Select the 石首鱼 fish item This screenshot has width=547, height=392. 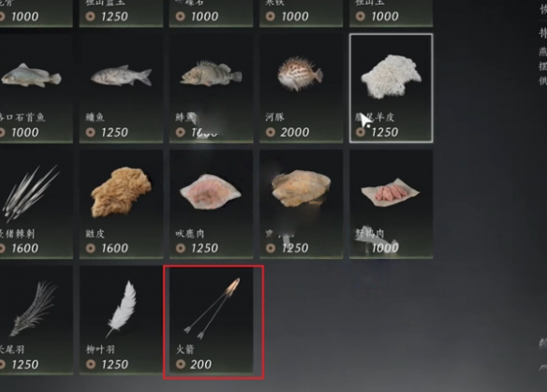point(37,89)
